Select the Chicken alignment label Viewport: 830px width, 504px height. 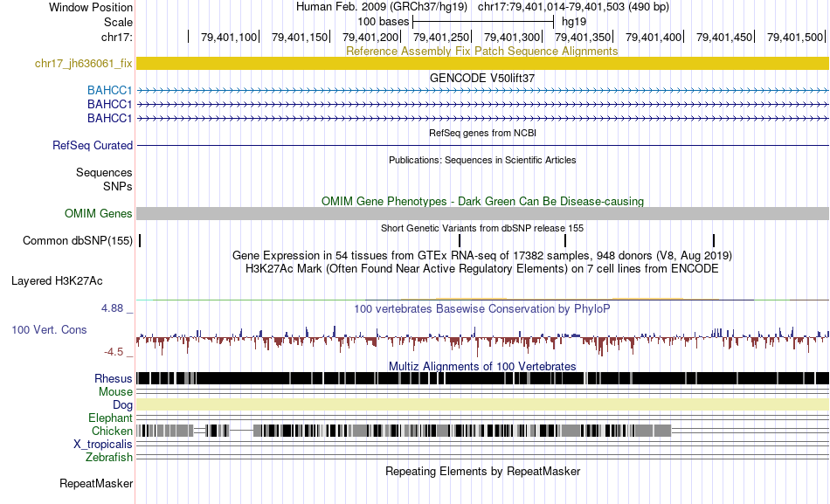tap(112, 431)
